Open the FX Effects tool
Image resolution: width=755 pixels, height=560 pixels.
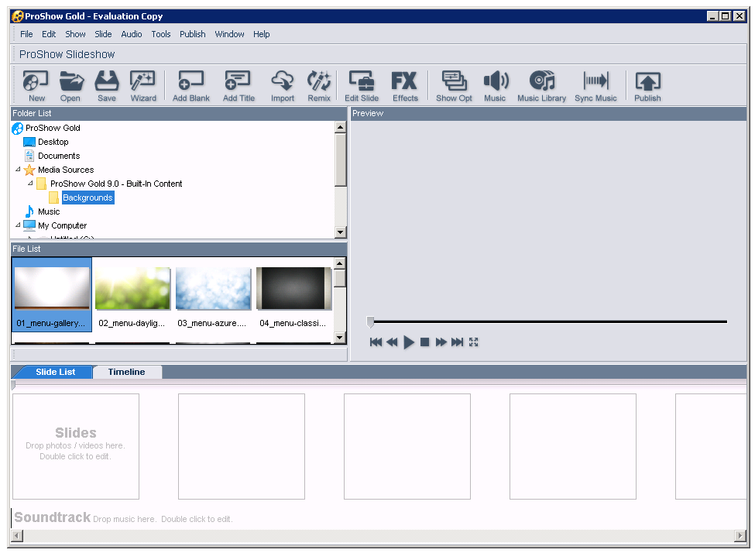405,86
